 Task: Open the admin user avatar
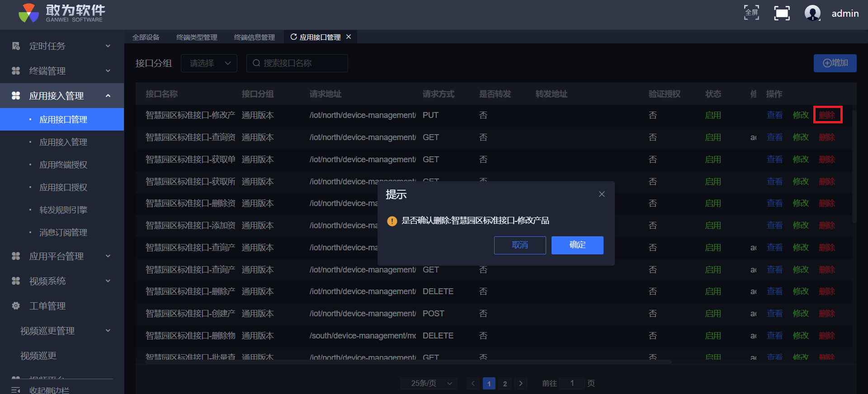click(x=812, y=13)
